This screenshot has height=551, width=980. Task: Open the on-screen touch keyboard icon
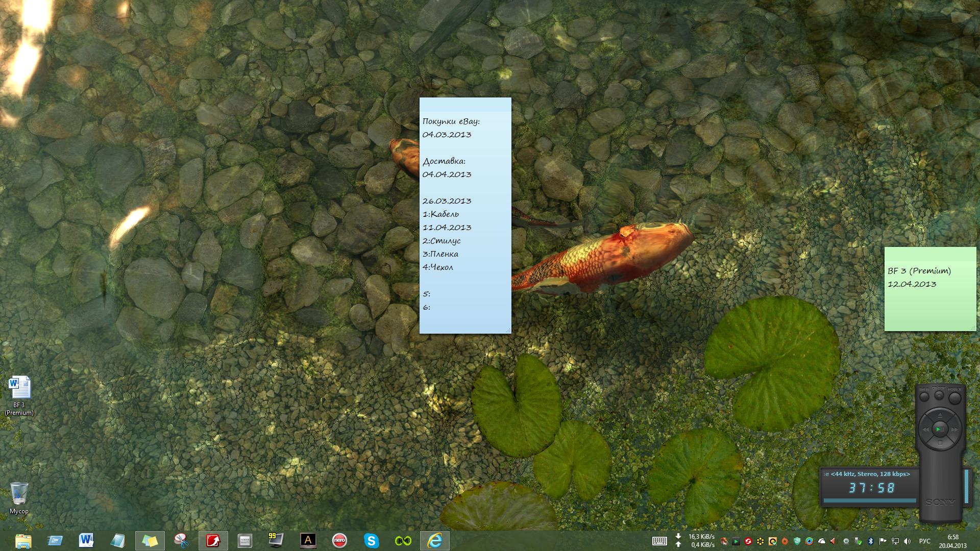(659, 541)
